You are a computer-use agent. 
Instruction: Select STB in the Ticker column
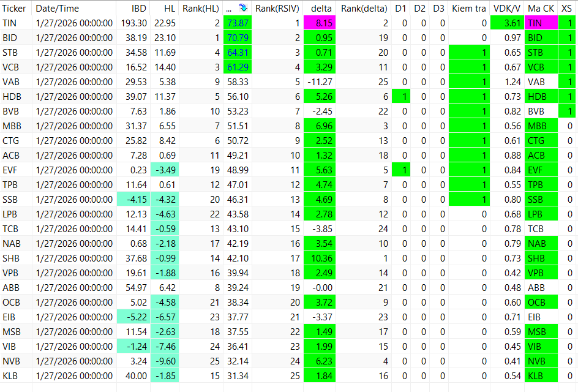[10, 53]
